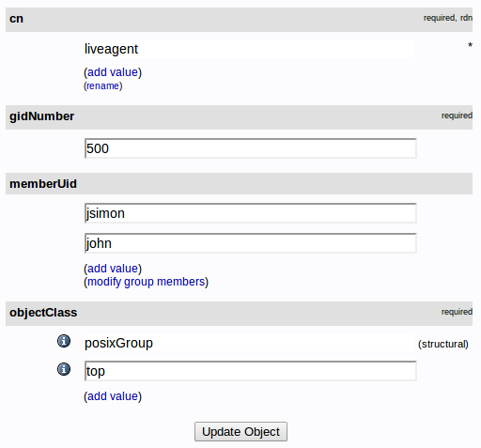The height and width of the screenshot is (448, 481).
Task: Focus the gidNumber field containing 500
Action: point(251,148)
